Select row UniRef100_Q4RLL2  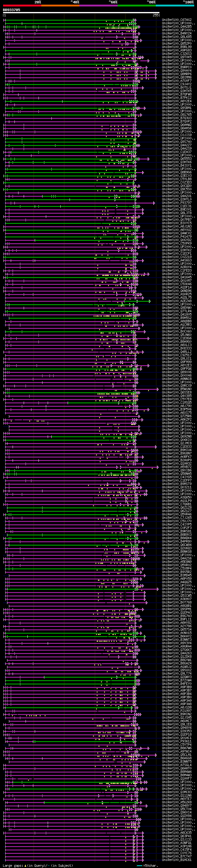[x=177, y=352]
